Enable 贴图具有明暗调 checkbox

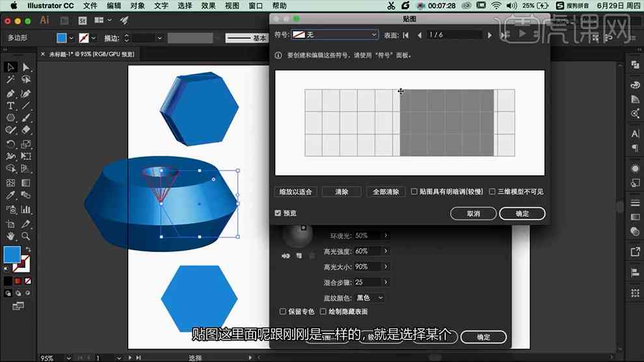414,191
